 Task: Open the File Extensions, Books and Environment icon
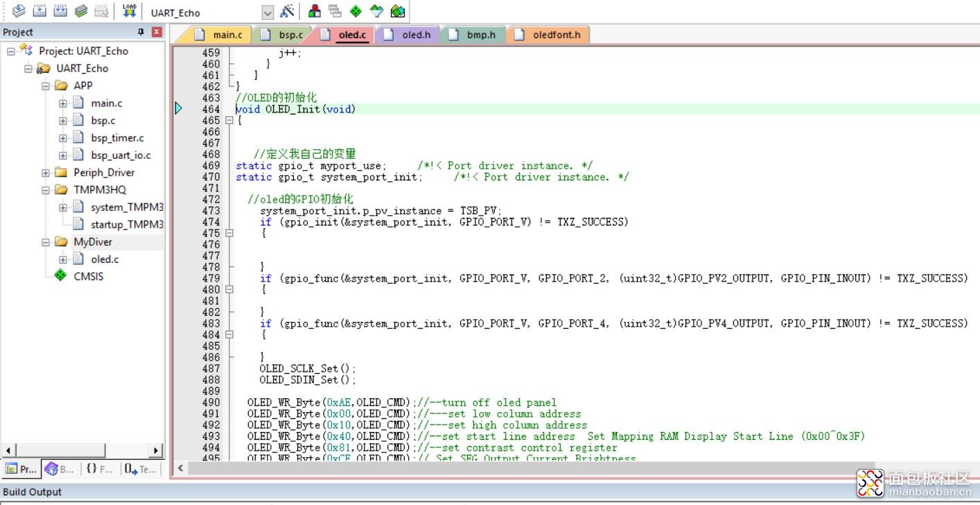[315, 11]
